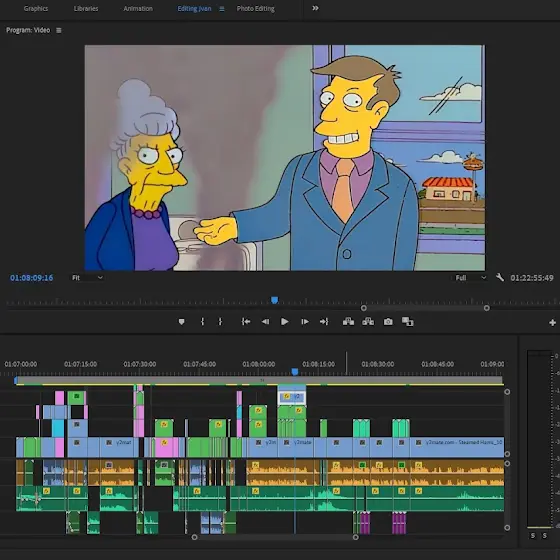The height and width of the screenshot is (560, 560).
Task: Click the 01:07:30:00 mark on the timeline ruler
Action: pos(140,364)
